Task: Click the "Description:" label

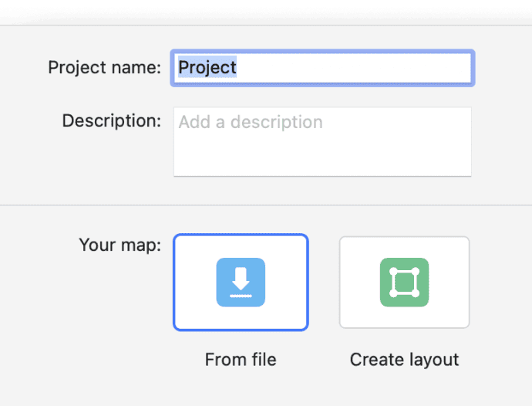Action: click(x=111, y=121)
